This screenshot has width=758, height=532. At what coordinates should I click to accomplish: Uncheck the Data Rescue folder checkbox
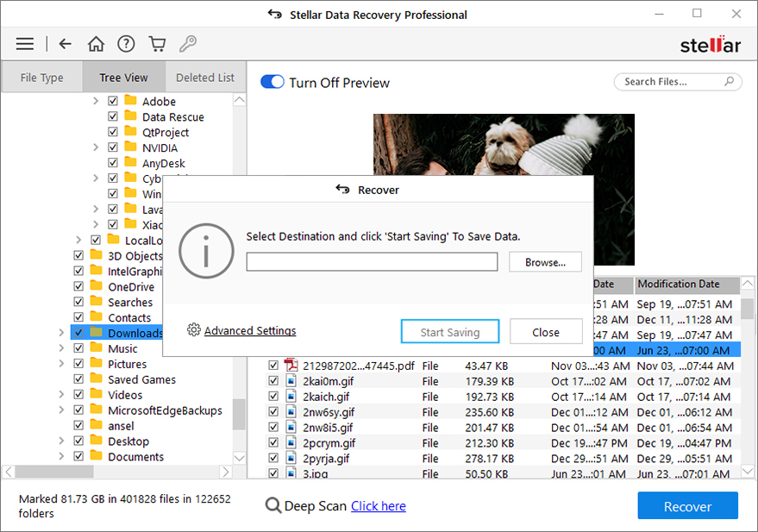tap(113, 116)
